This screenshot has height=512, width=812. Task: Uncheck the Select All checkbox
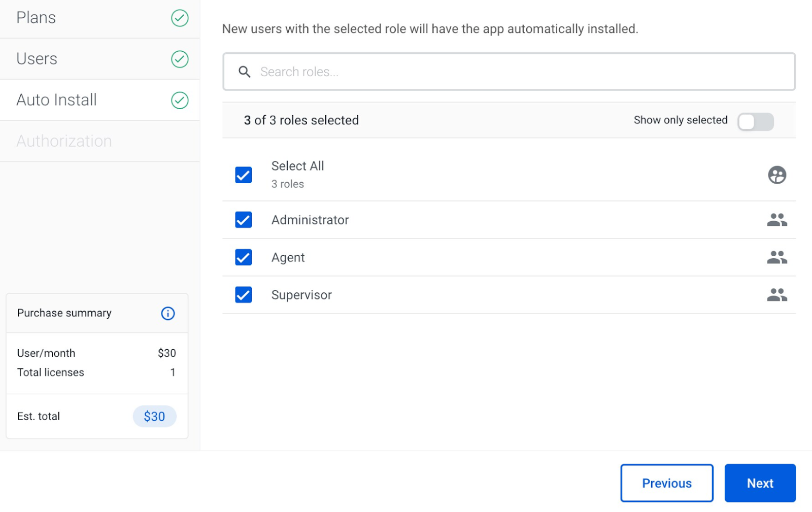[244, 175]
